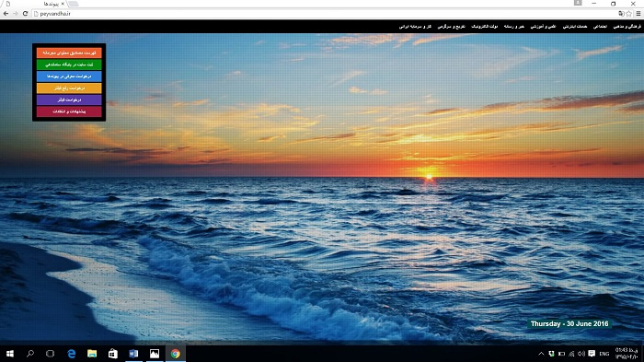The height and width of the screenshot is (362, 644).
Task: Click the blue button in the left panel
Action: pos(69,76)
